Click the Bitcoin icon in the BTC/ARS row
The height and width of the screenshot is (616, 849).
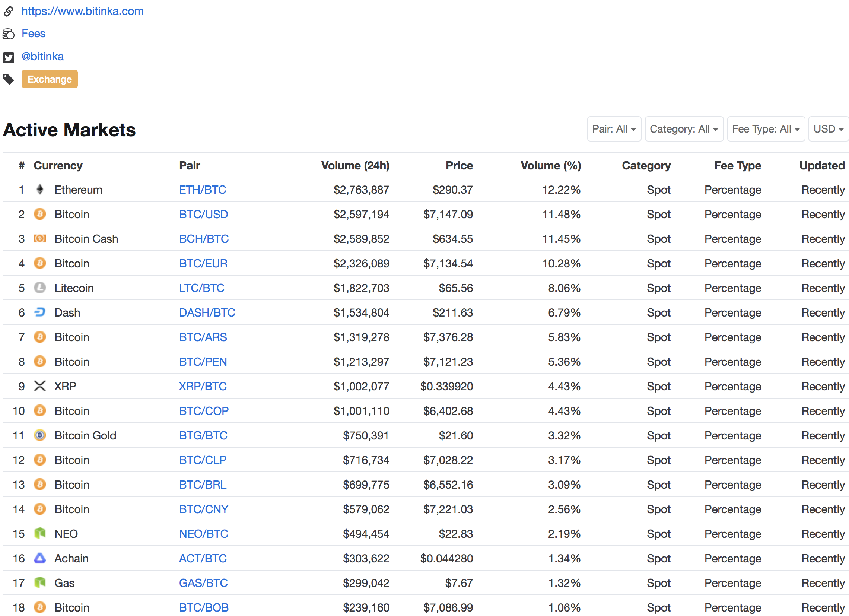40,337
